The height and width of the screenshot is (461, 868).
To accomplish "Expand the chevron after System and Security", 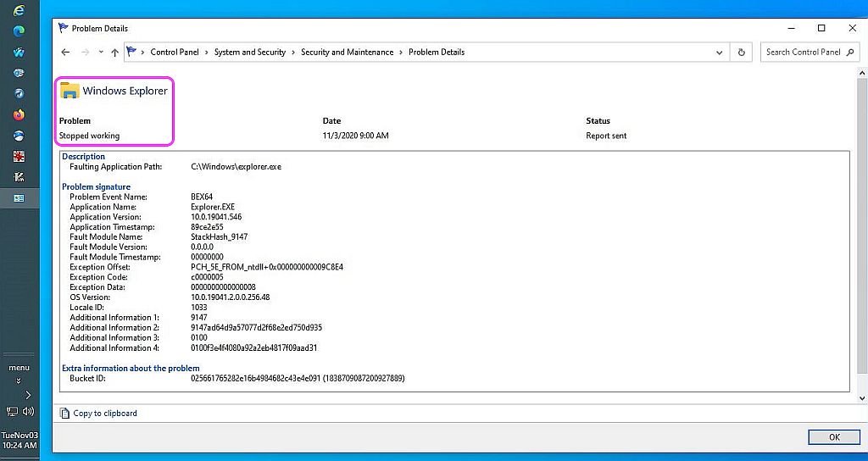I will click(293, 52).
